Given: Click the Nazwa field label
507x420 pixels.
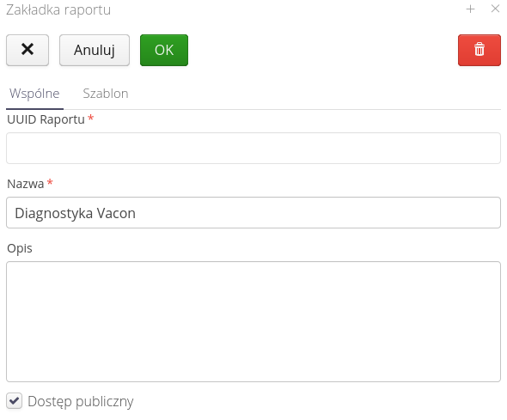Looking at the screenshot, I should [x=26, y=184].
